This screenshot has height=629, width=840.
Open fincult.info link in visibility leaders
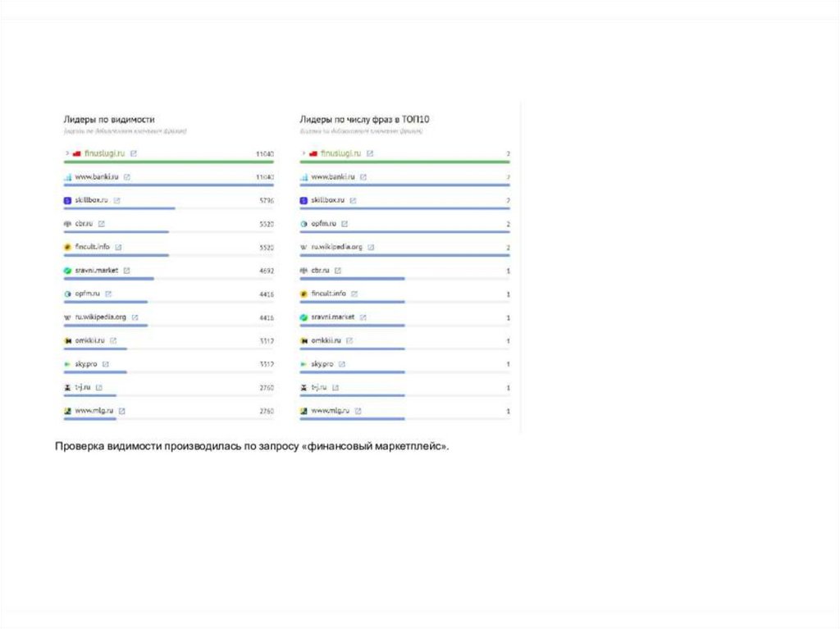point(92,247)
